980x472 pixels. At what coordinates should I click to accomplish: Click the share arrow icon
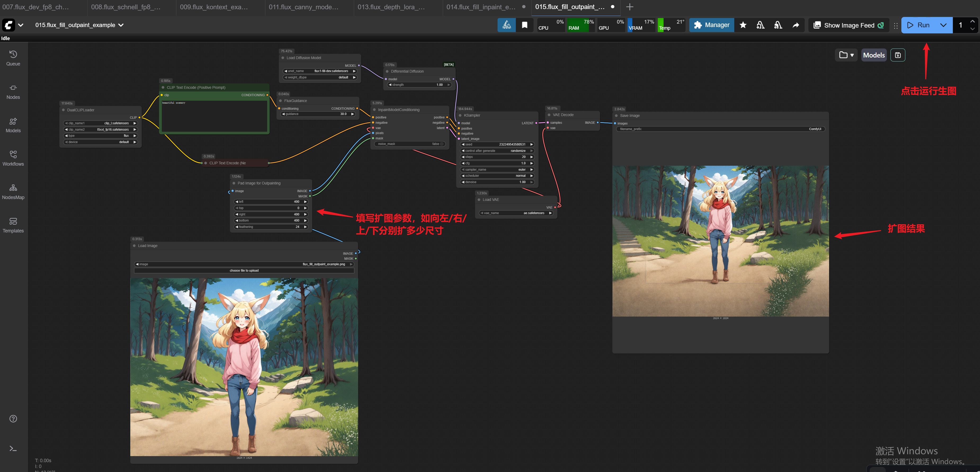(x=795, y=25)
